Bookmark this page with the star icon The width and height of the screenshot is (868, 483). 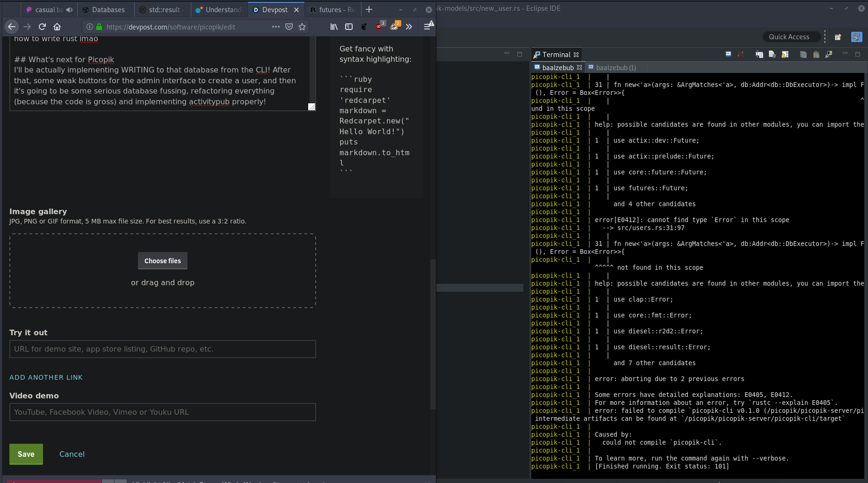click(x=302, y=27)
